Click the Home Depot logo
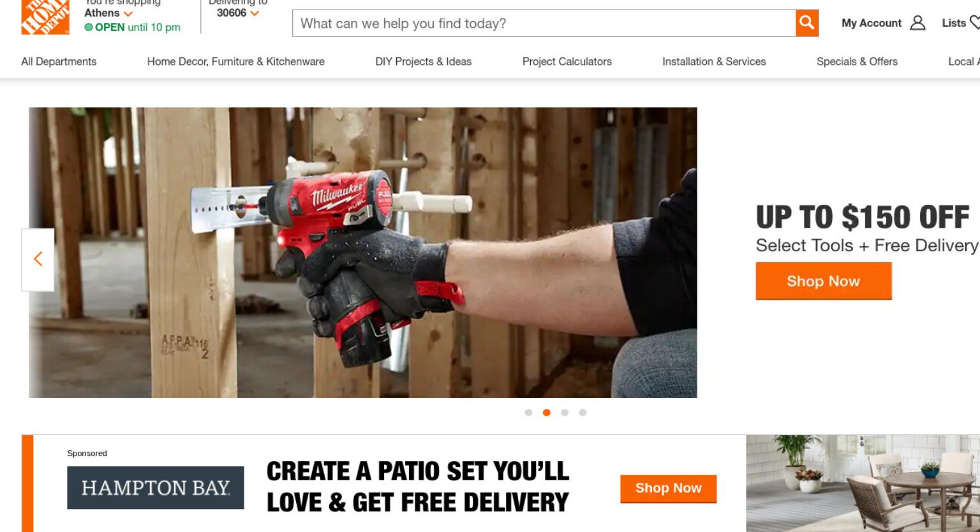The image size is (980, 532). point(45,17)
